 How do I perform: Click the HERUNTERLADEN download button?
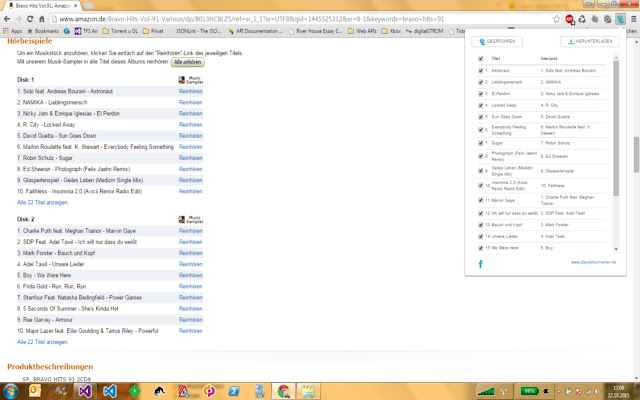point(590,41)
